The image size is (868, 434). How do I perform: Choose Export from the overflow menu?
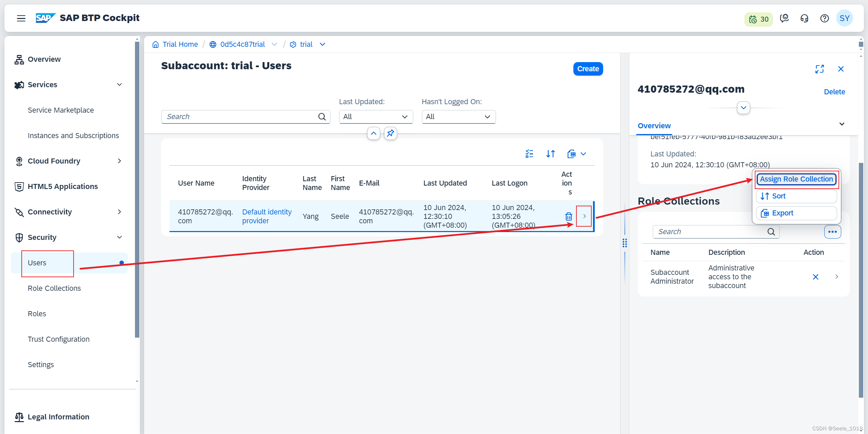796,213
